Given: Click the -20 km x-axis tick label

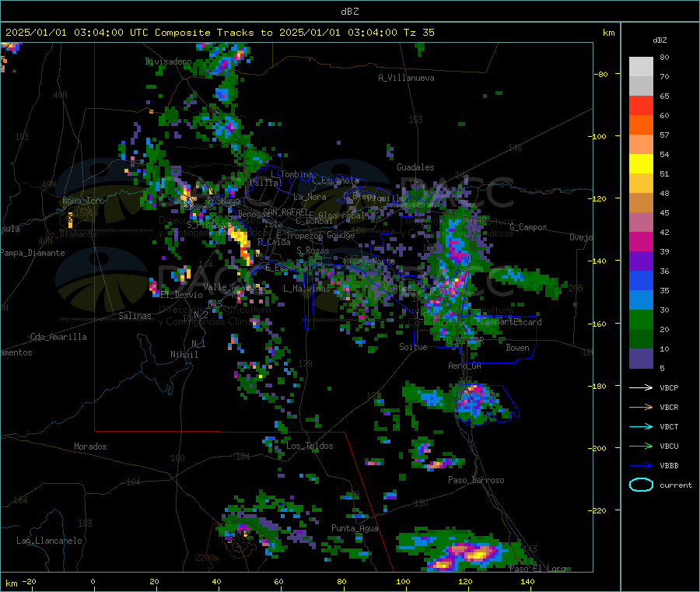Looking at the screenshot, I should pyautogui.click(x=29, y=581).
